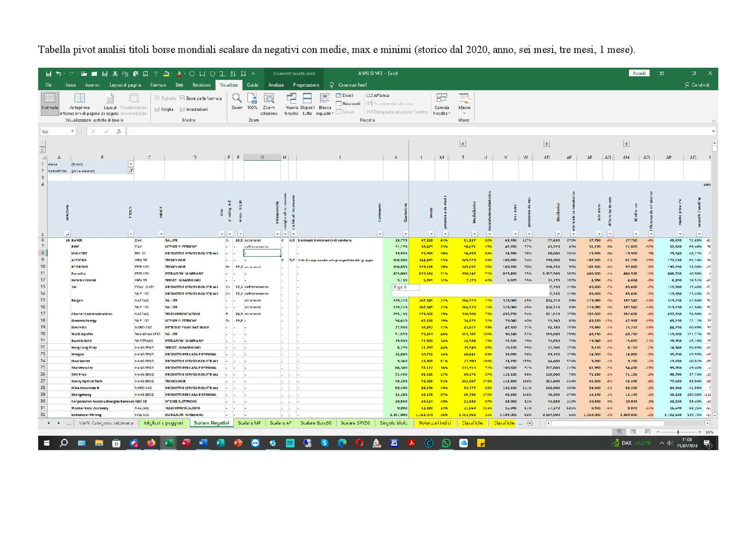Open the Progettazione tab
This screenshot has width=756, height=534.
click(306, 85)
